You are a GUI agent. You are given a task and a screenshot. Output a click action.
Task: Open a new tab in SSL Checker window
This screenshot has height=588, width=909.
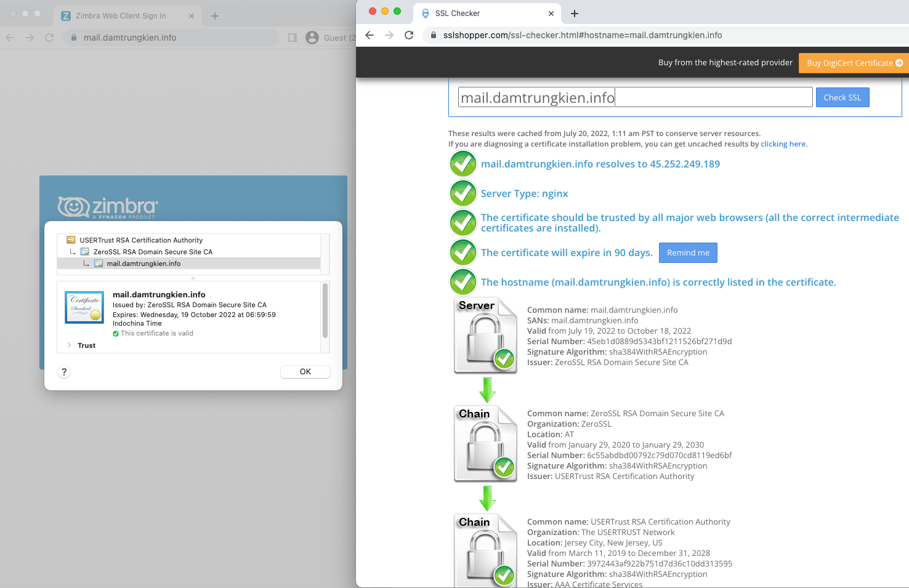(575, 14)
